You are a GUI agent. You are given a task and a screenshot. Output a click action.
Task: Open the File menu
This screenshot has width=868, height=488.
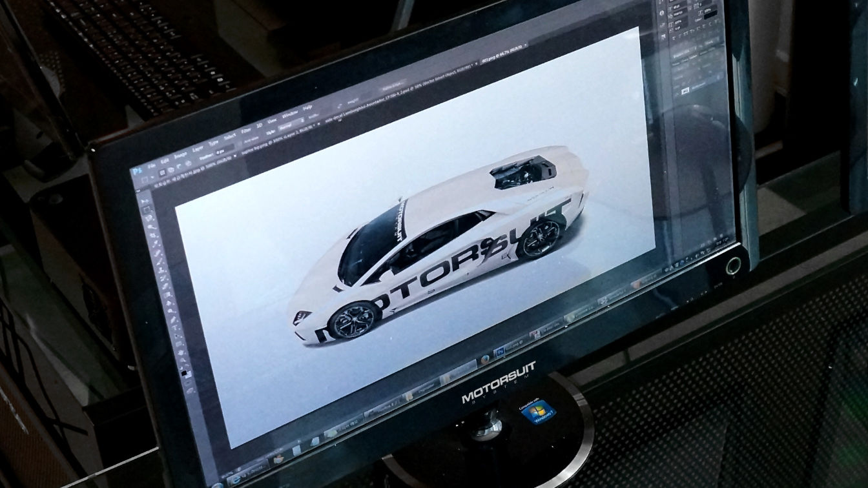tap(152, 166)
